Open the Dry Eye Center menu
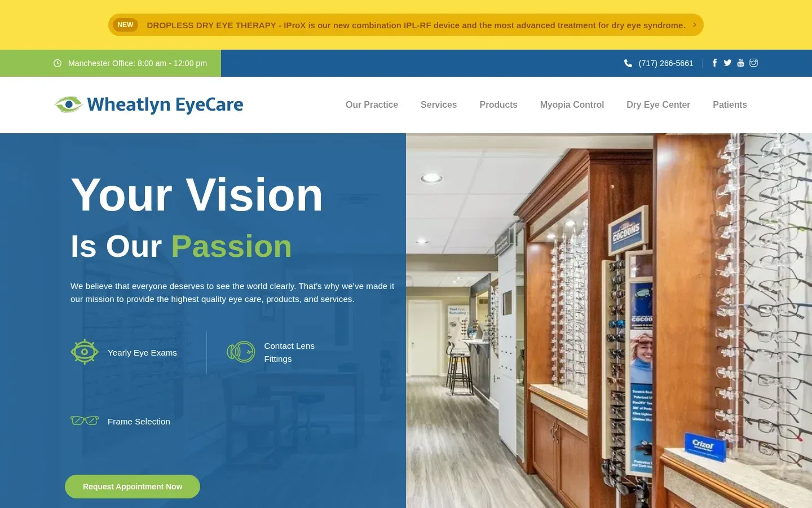 click(658, 104)
